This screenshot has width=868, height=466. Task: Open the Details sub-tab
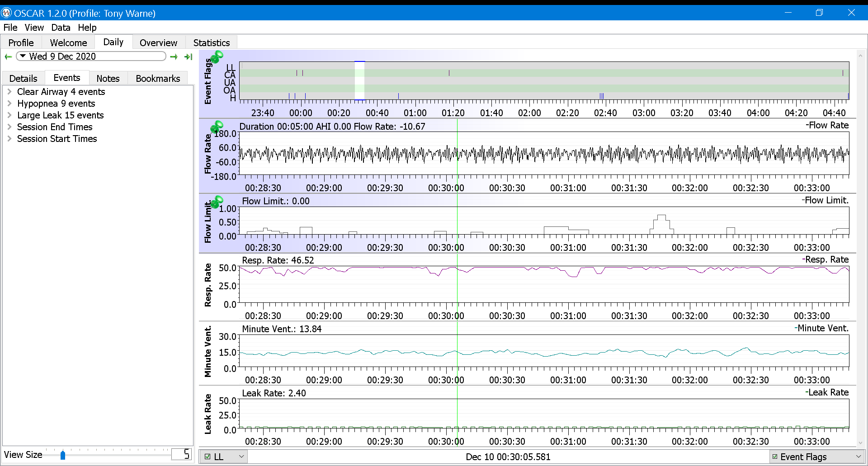(24, 78)
